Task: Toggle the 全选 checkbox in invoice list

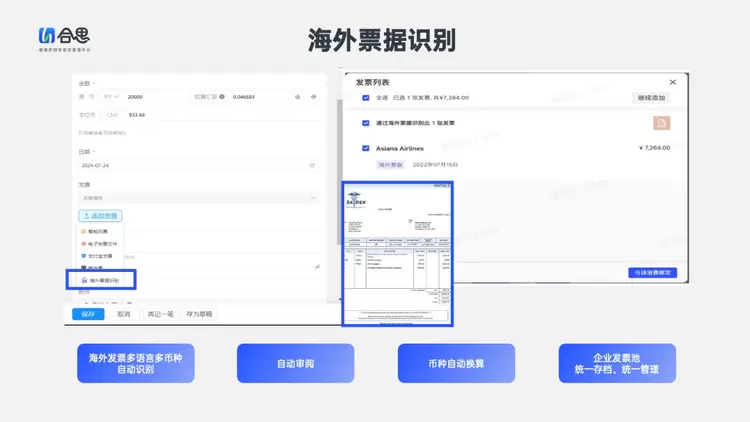Action: 366,98
